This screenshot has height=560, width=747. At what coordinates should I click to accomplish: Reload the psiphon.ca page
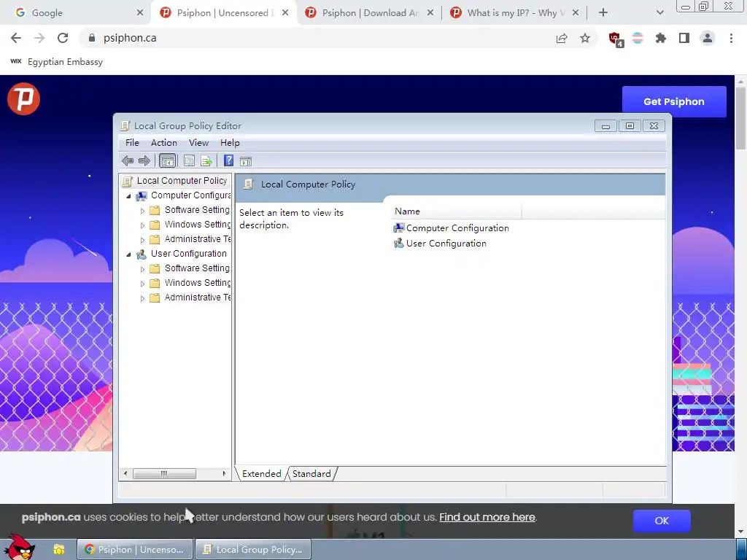point(63,38)
